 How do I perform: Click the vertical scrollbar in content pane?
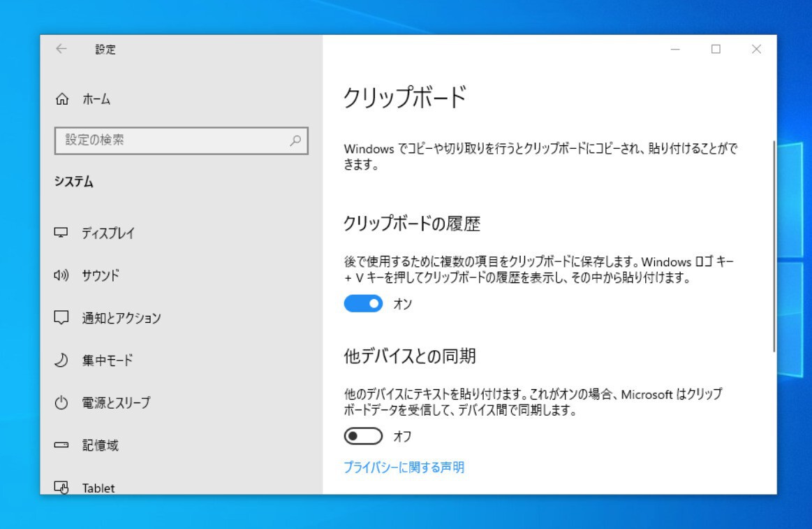pos(774,245)
